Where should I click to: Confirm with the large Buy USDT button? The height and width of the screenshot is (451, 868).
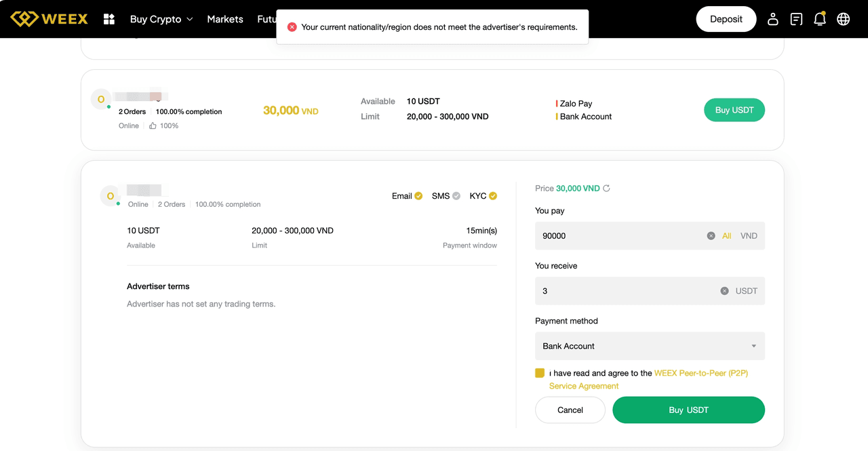(x=688, y=410)
